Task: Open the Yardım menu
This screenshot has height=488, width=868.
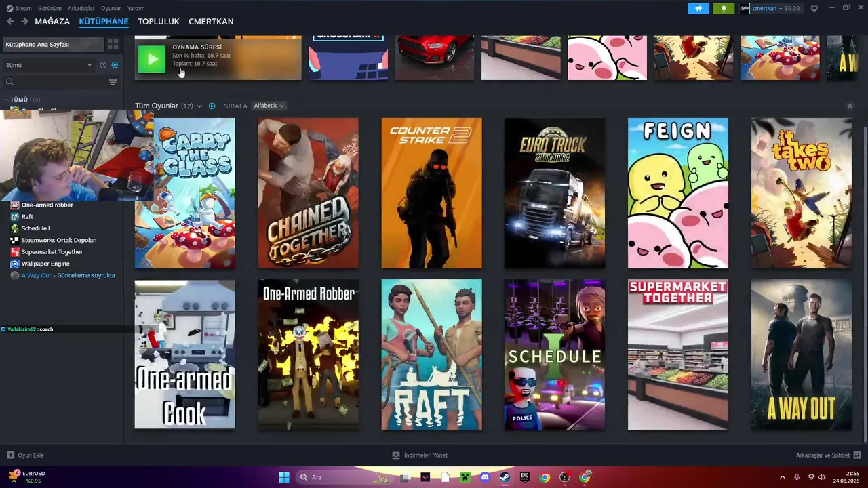Action: pyautogui.click(x=136, y=8)
